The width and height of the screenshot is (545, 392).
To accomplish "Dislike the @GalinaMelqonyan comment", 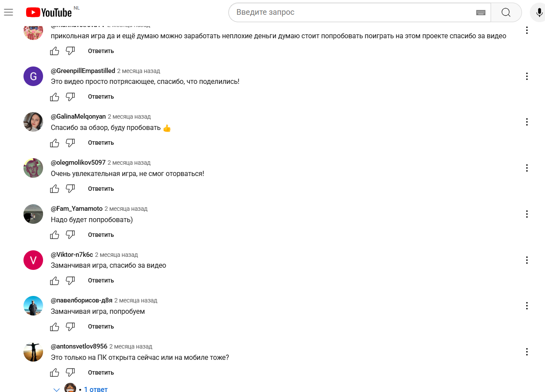I will (70, 143).
